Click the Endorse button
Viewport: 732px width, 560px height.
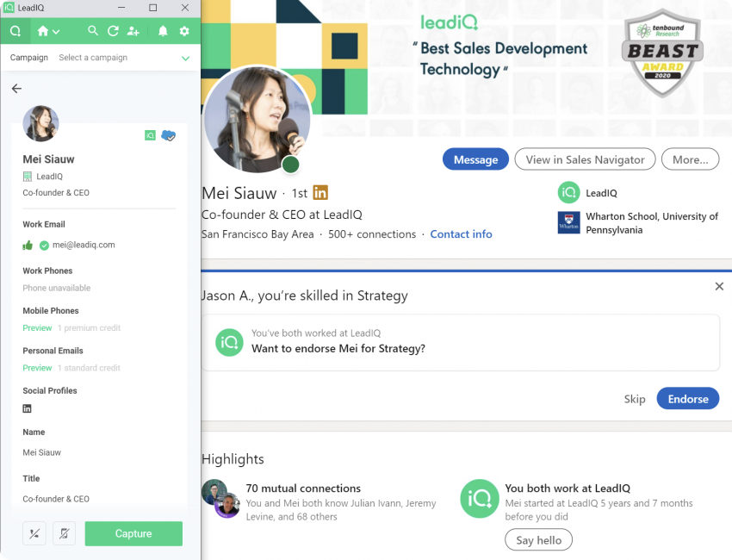688,398
